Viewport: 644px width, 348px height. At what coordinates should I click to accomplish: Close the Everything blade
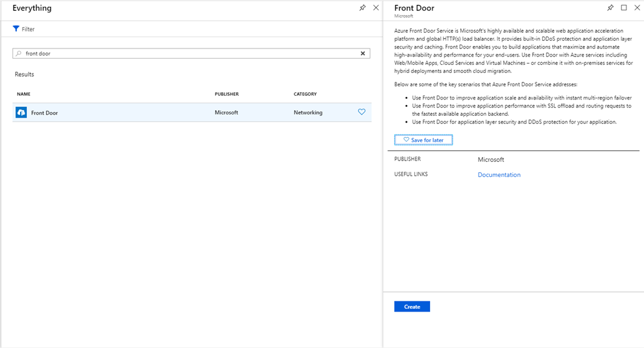coord(376,8)
